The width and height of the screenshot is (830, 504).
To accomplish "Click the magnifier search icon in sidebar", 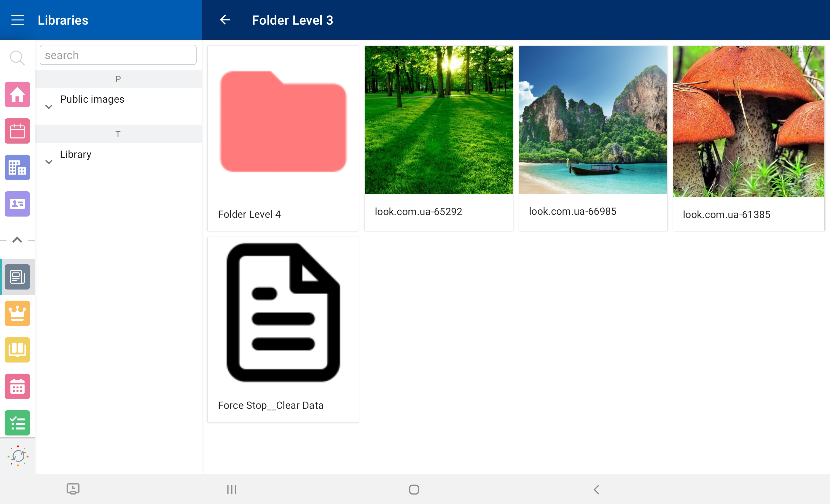I will click(17, 58).
